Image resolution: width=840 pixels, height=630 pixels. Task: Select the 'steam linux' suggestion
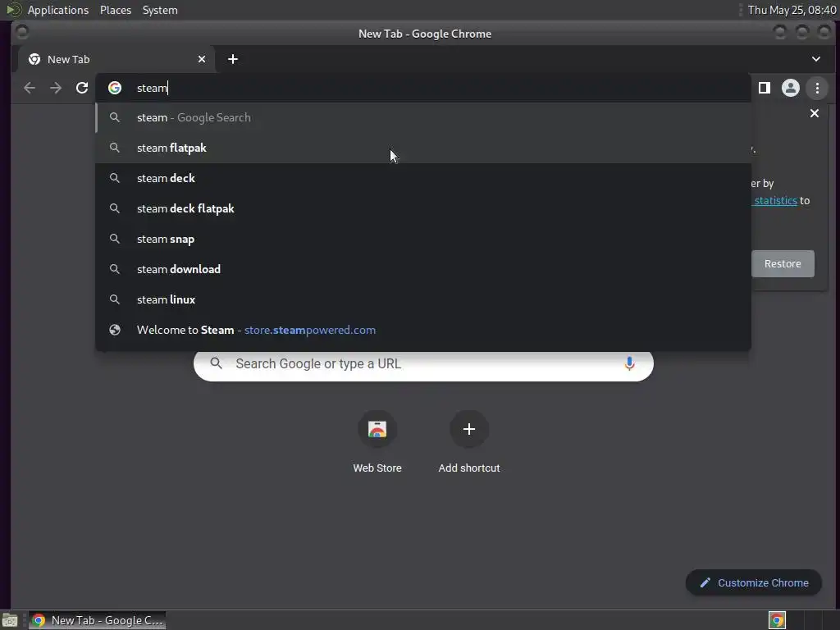423,300
